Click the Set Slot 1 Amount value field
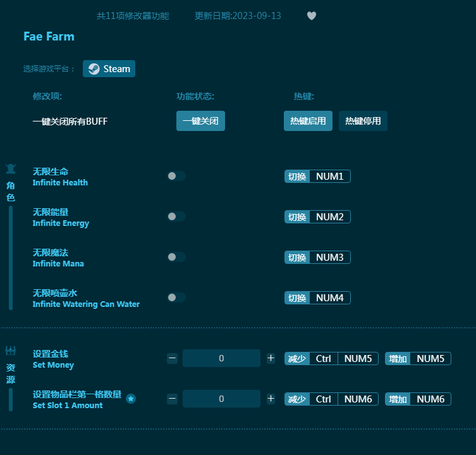 point(221,399)
